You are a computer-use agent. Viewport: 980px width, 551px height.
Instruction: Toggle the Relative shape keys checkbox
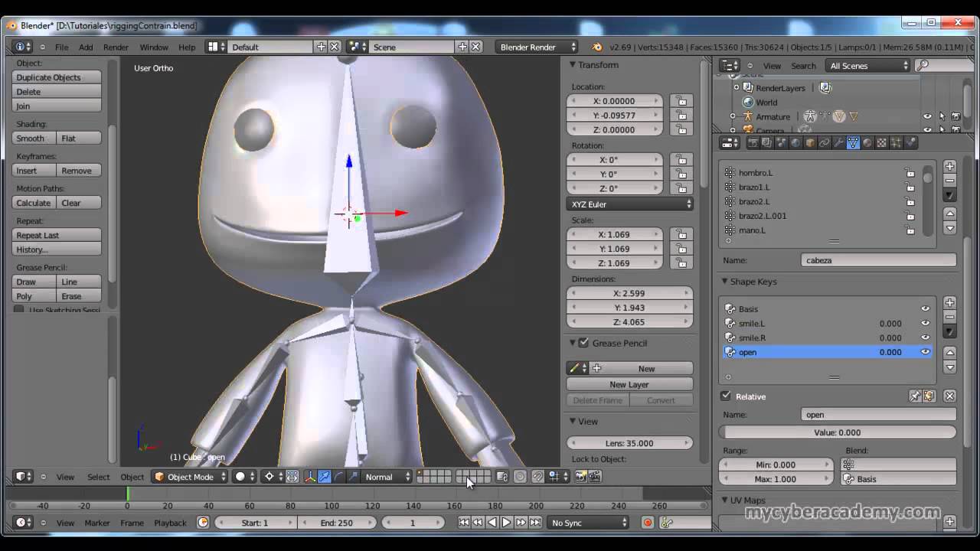click(x=726, y=396)
